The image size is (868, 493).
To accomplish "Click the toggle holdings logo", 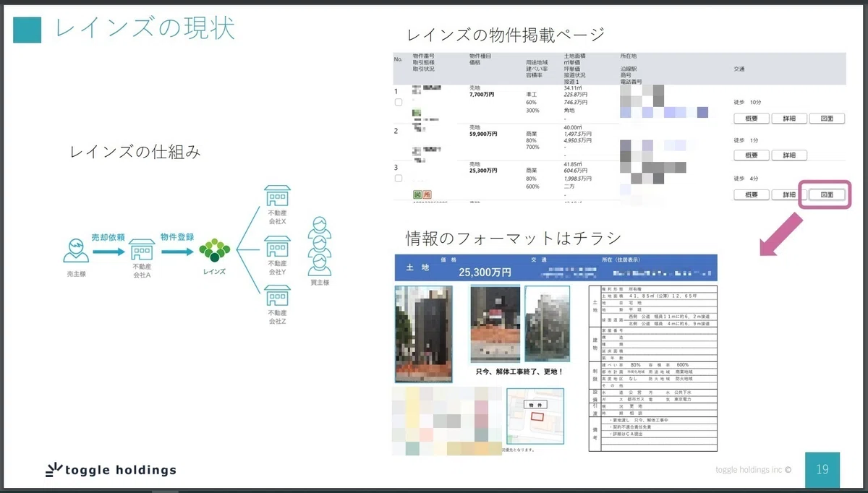I will click(111, 470).
